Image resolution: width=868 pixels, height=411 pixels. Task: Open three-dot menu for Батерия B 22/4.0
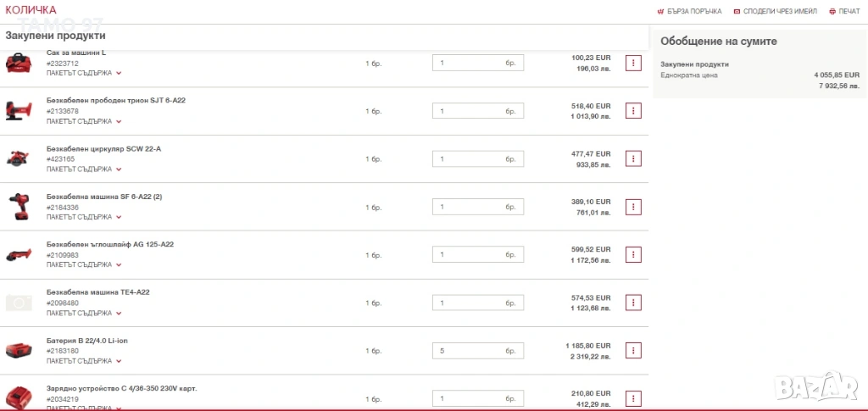[633, 350]
